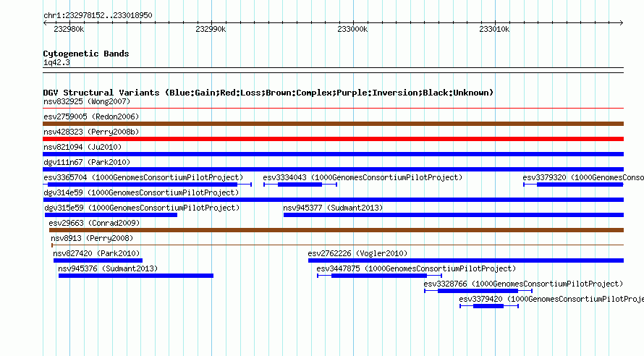Click the blue bar under nsv945376
The width and height of the screenshot is (644, 356).
[x=136, y=276]
